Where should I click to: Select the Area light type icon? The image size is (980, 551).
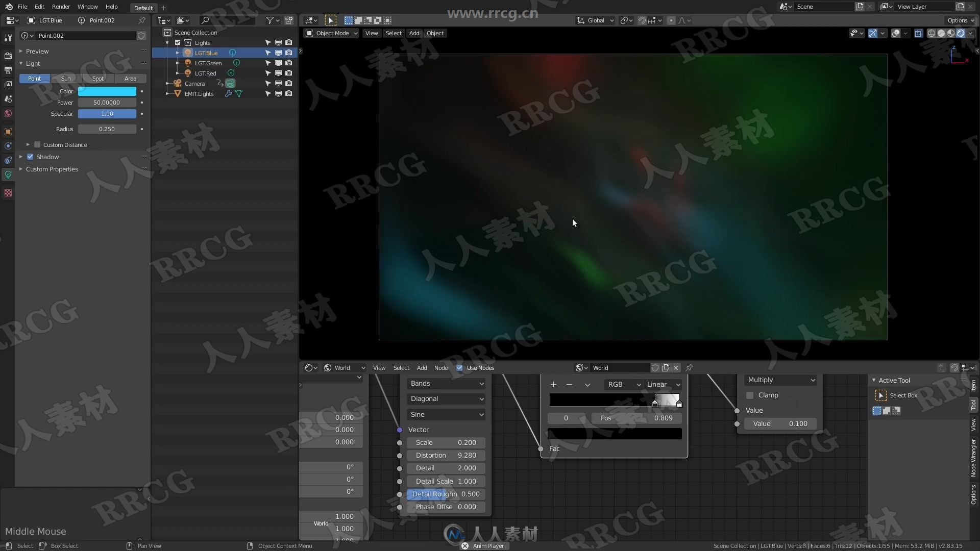click(130, 78)
